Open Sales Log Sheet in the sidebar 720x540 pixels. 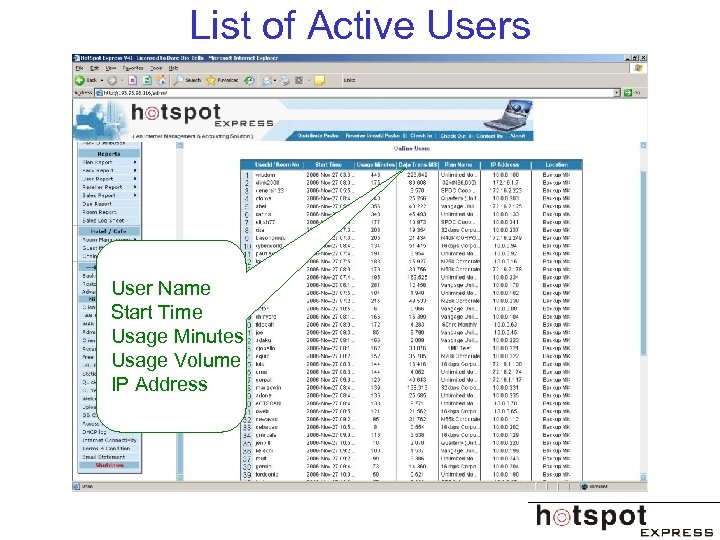(103, 220)
